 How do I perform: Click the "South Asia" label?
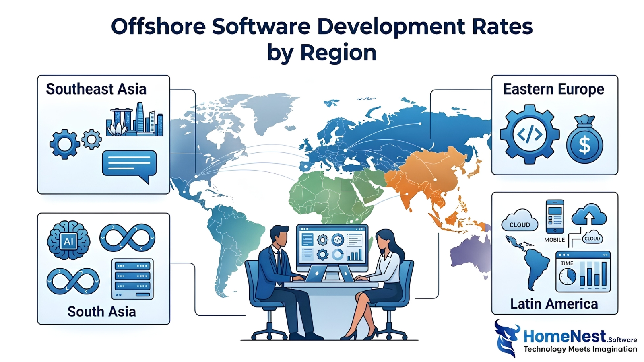click(101, 311)
